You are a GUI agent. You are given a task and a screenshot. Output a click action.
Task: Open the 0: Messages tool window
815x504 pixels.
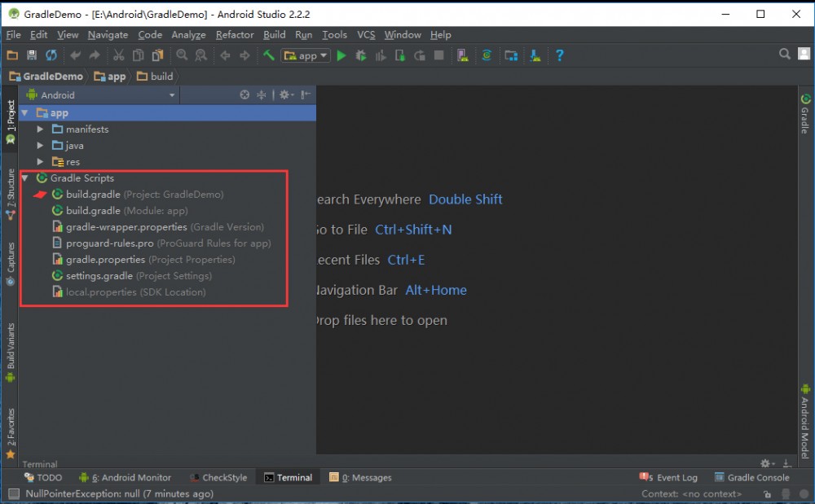pos(360,477)
